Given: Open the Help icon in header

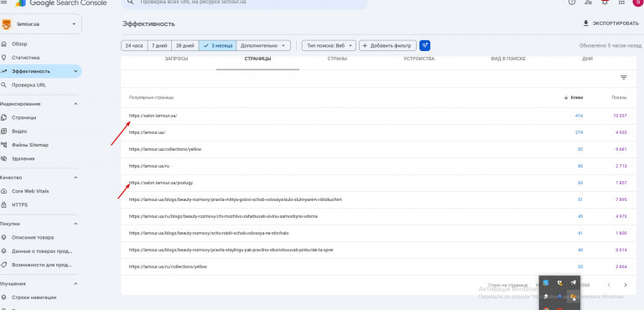Looking at the screenshot, I should click(x=572, y=2).
